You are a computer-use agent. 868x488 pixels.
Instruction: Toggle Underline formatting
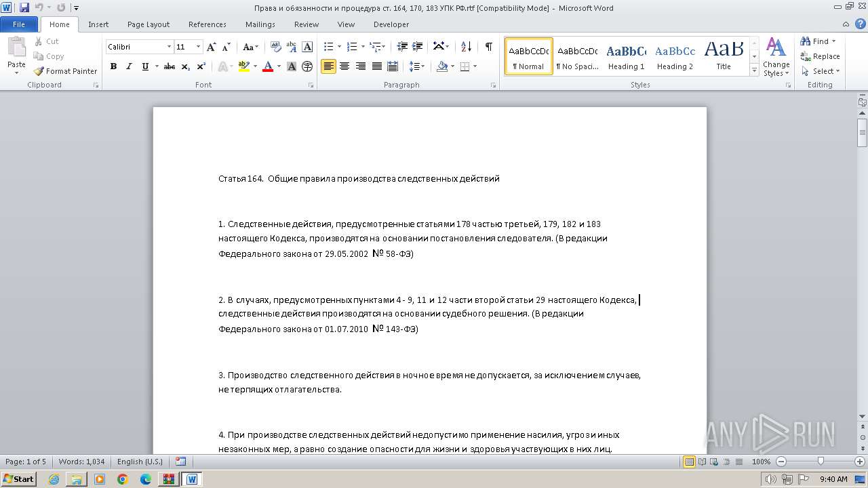tap(145, 66)
